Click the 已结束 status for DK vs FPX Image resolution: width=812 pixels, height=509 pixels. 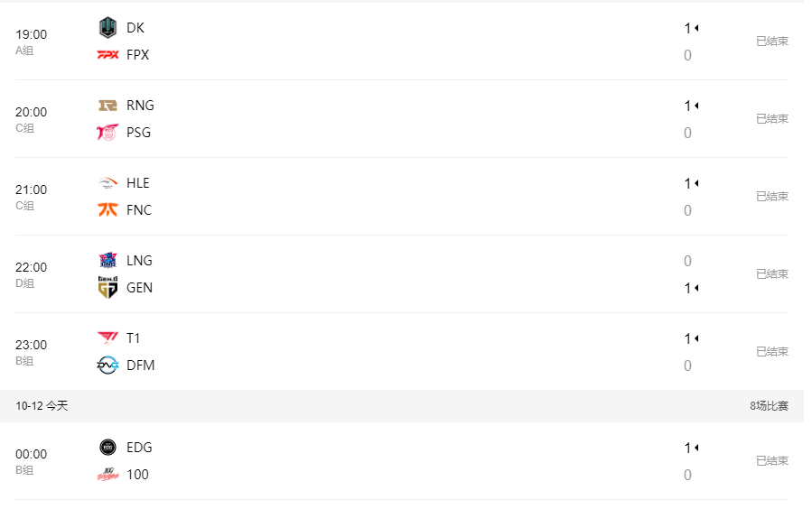click(771, 41)
